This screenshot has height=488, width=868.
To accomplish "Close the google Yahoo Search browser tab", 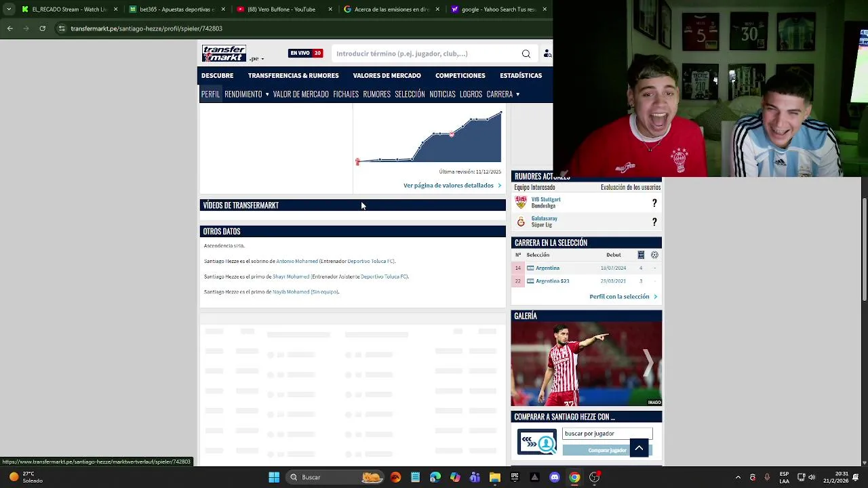I will [545, 9].
